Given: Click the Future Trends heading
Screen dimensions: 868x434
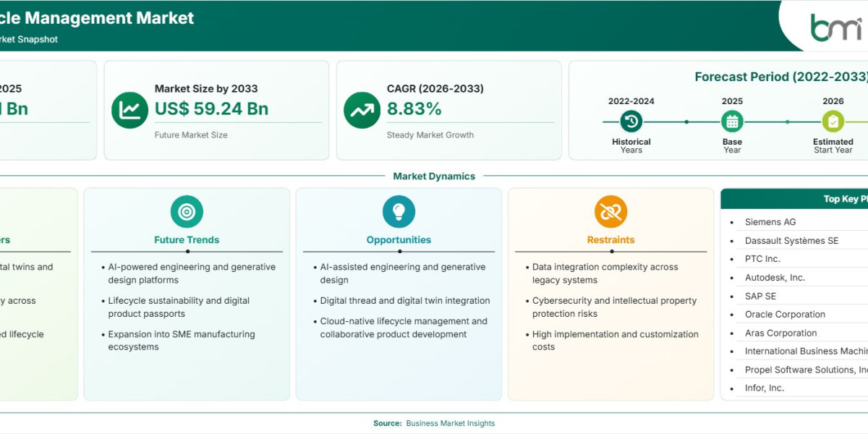Looking at the screenshot, I should 187,240.
